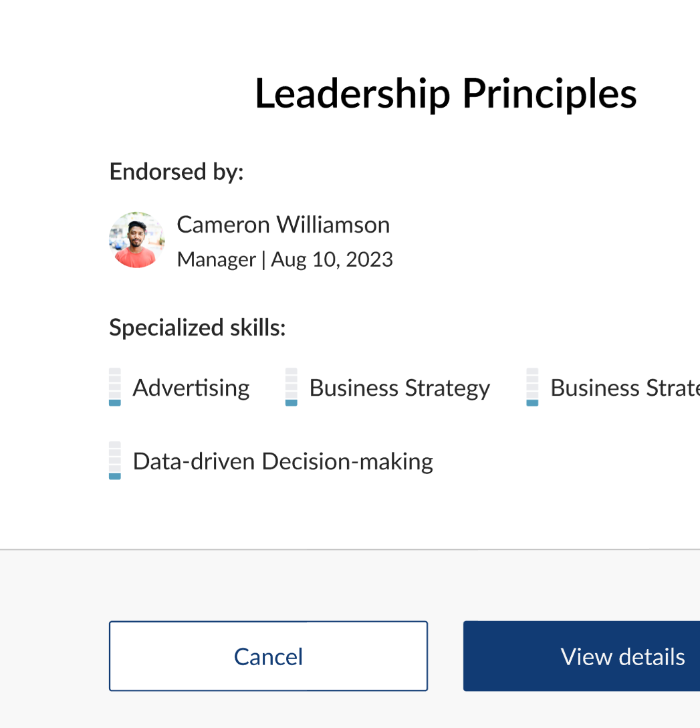Select the first Business Strategy skill label
Viewport: 700px width, 728px height.
tap(400, 388)
